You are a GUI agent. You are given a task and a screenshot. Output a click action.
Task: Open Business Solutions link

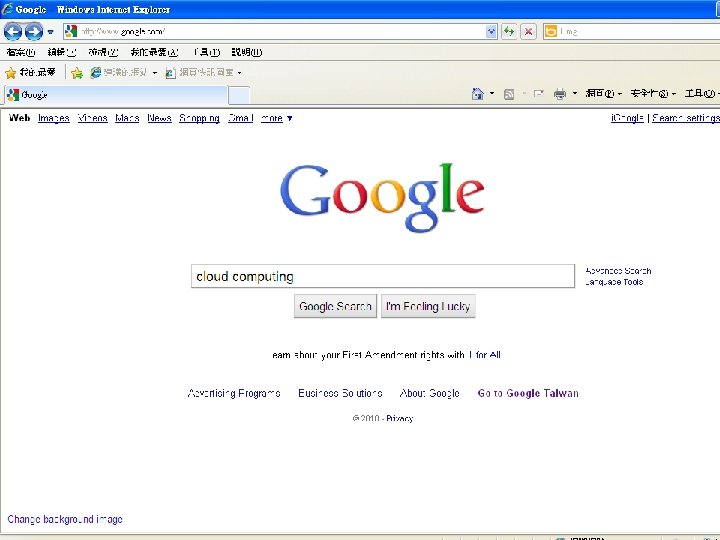click(340, 394)
